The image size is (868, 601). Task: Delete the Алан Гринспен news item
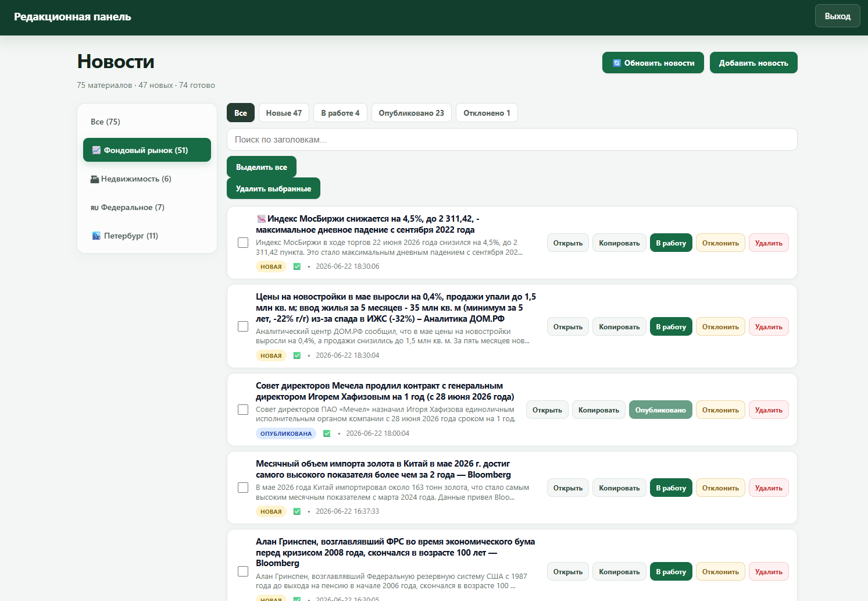click(x=769, y=571)
